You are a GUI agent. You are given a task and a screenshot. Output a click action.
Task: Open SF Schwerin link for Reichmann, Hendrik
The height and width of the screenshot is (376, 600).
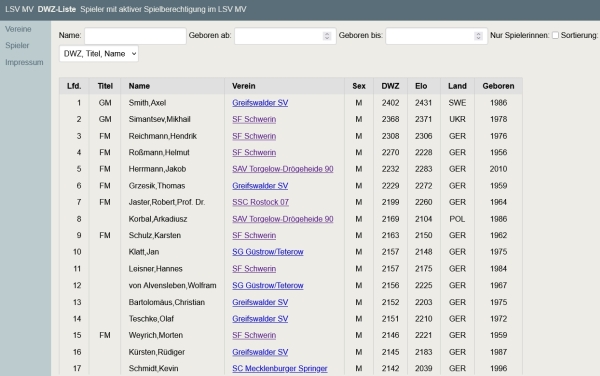(x=254, y=136)
